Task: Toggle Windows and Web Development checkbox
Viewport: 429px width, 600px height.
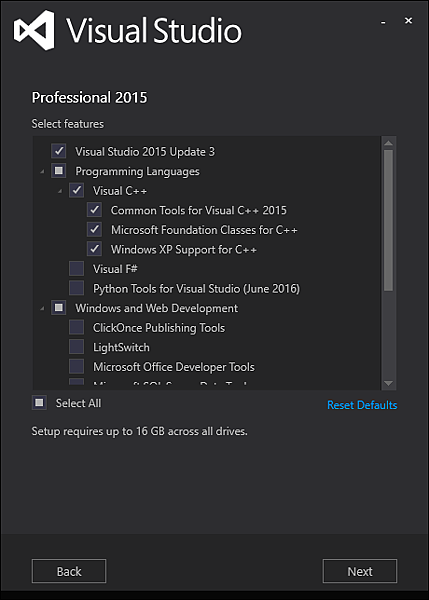Action: (x=59, y=308)
